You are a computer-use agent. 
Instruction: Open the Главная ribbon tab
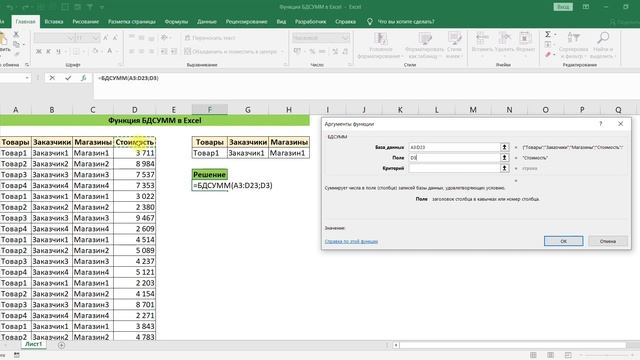(25, 22)
